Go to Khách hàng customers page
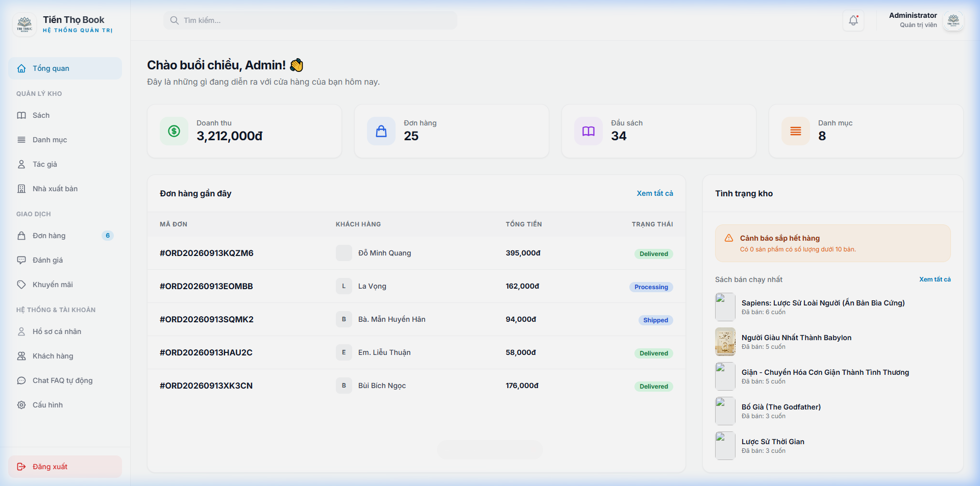 [x=65, y=356]
